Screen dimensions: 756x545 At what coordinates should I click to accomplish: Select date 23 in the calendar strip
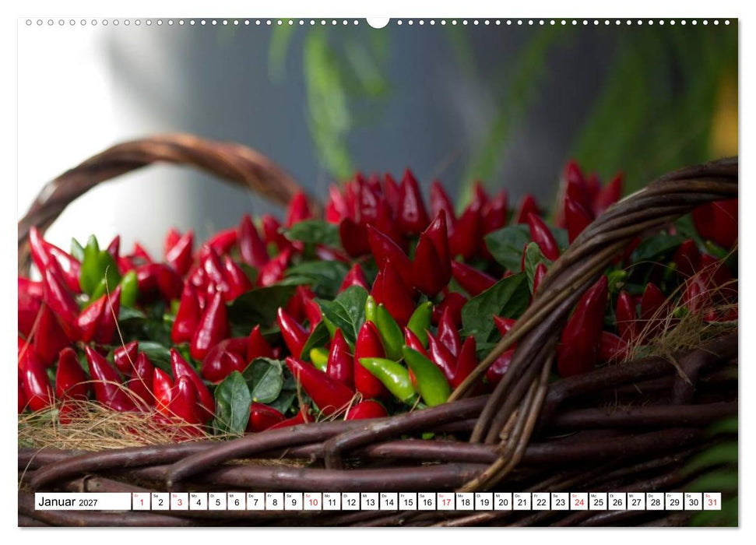pos(561,501)
